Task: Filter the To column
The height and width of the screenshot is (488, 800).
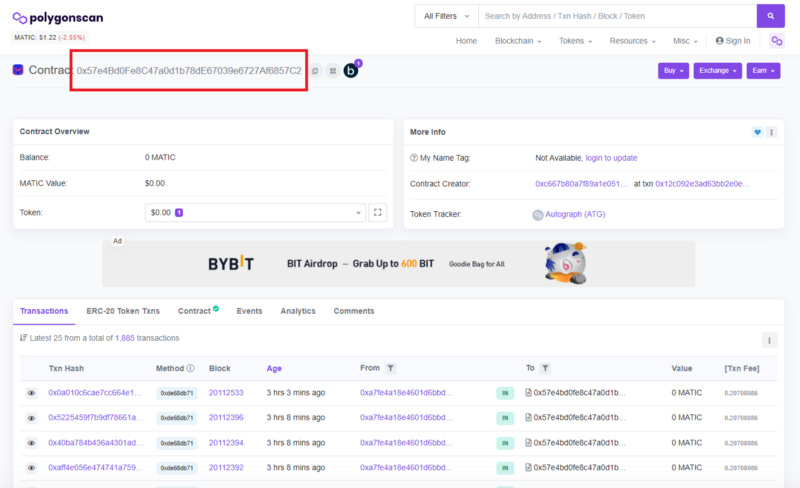Action: pos(545,368)
